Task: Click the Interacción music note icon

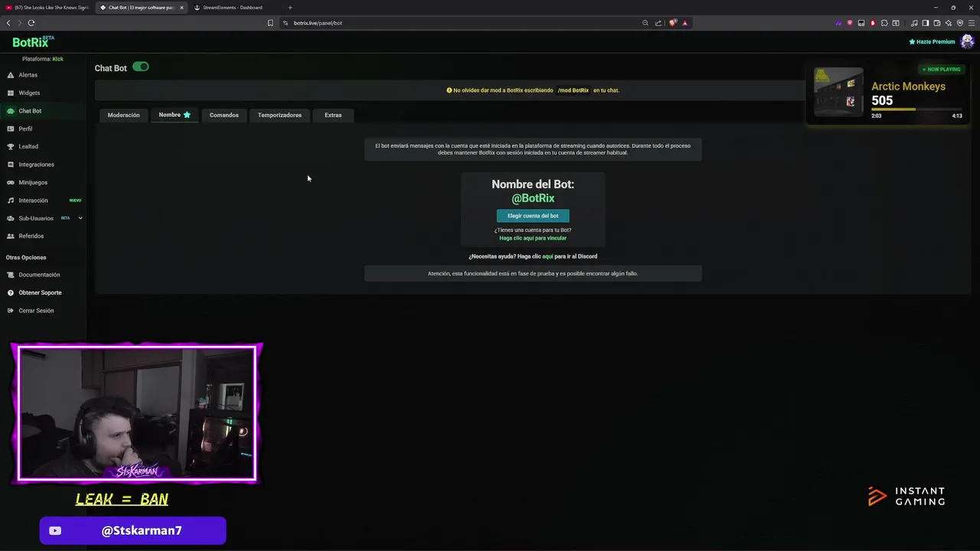Action: (x=11, y=201)
